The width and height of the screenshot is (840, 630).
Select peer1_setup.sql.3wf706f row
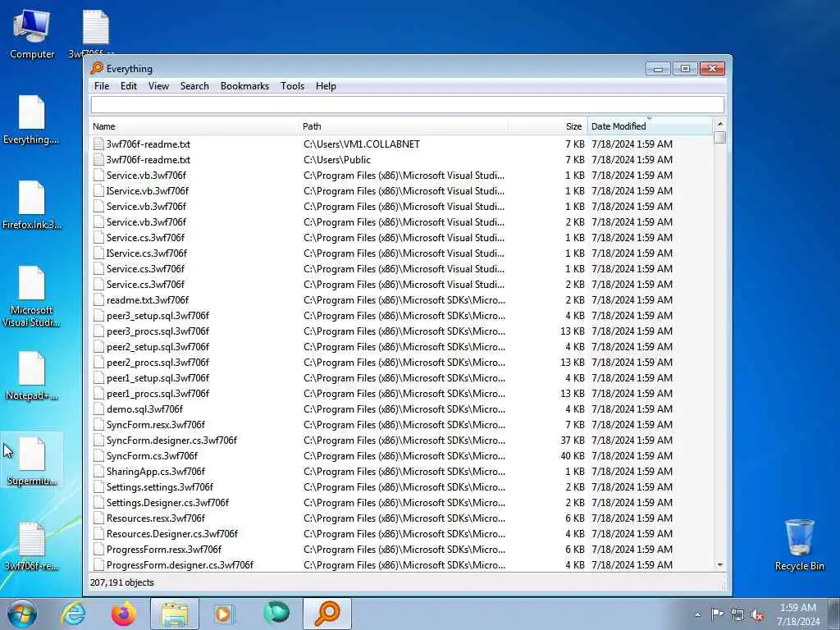point(401,377)
